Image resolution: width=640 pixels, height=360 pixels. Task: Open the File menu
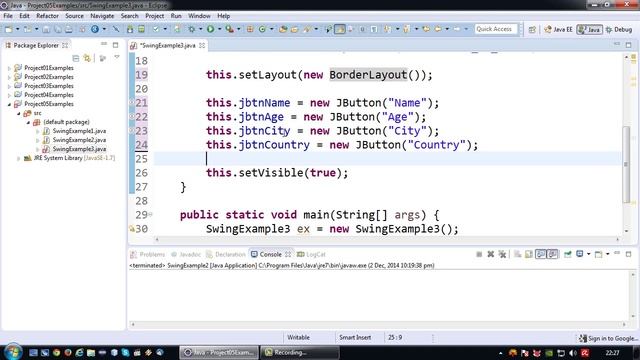tap(8, 16)
